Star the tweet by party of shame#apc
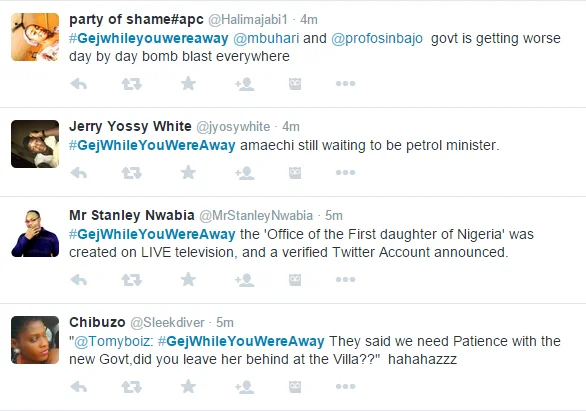The width and height of the screenshot is (586, 411). coord(188,84)
